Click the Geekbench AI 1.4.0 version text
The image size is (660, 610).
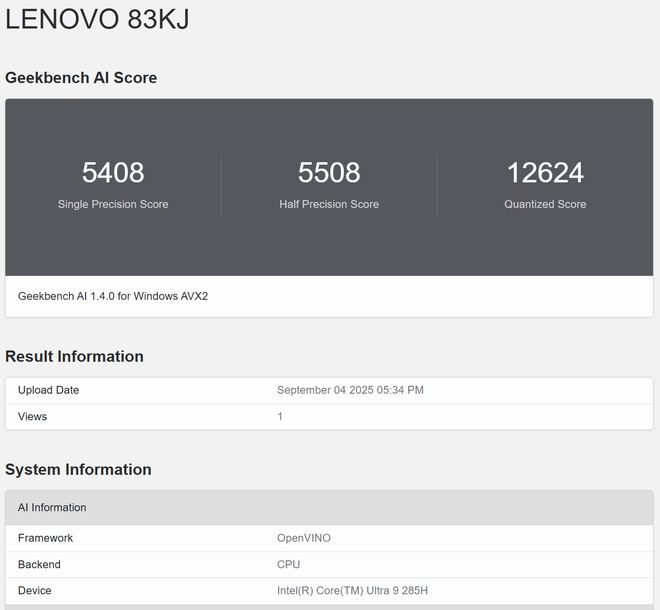pyautogui.click(x=113, y=296)
